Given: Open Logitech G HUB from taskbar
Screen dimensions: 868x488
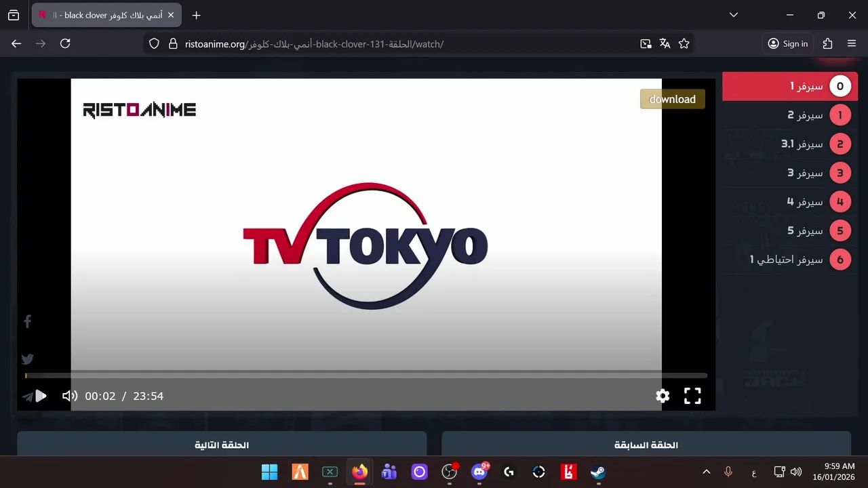Looking at the screenshot, I should tap(509, 472).
